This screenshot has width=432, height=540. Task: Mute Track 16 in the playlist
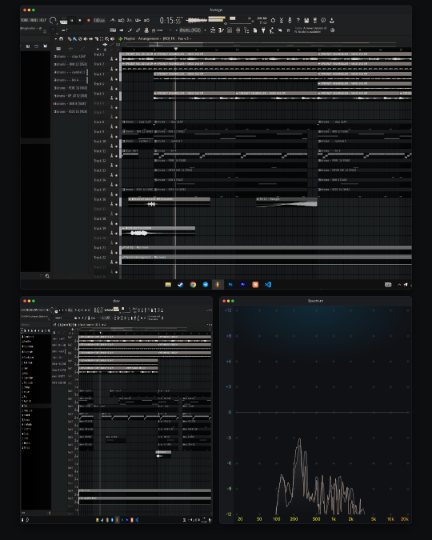click(x=116, y=204)
